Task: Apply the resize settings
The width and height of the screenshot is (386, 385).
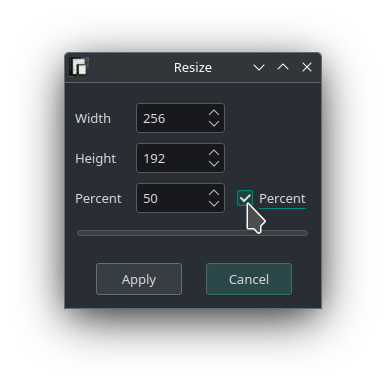Action: point(139,279)
